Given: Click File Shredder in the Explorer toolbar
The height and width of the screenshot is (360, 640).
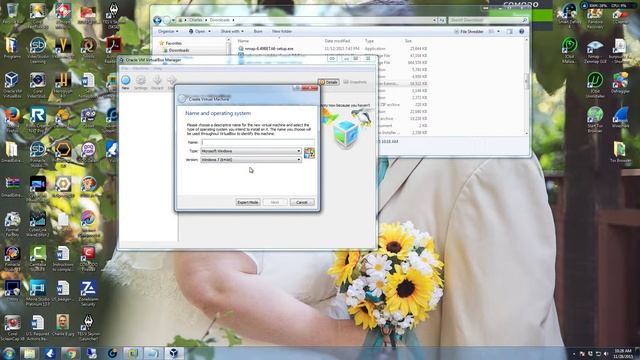Looking at the screenshot, I should (469, 31).
